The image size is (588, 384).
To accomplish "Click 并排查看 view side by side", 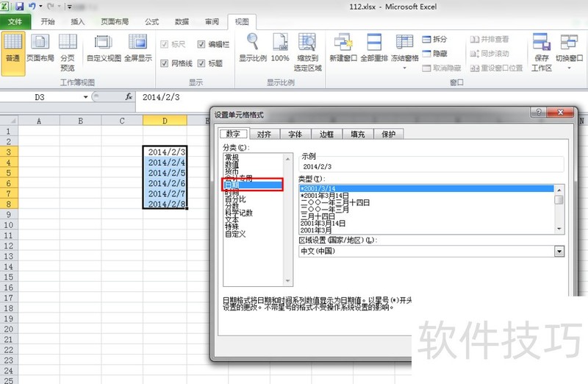I will [x=490, y=39].
